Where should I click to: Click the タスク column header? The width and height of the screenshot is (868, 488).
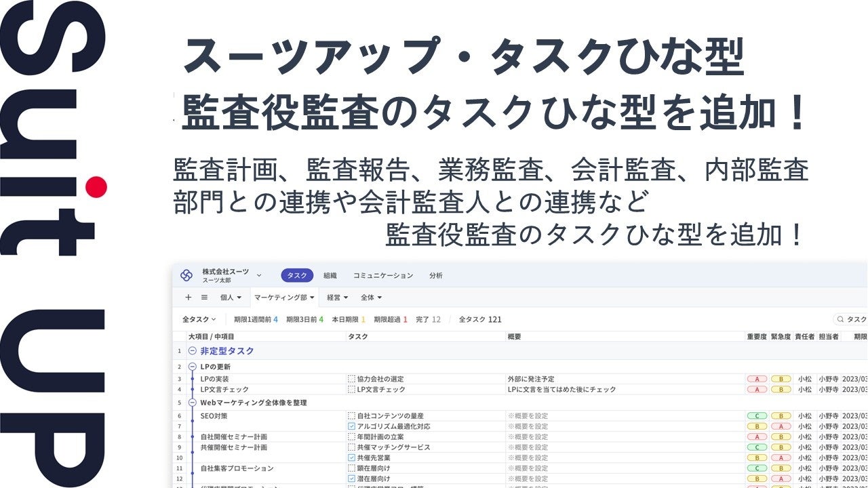(358, 337)
